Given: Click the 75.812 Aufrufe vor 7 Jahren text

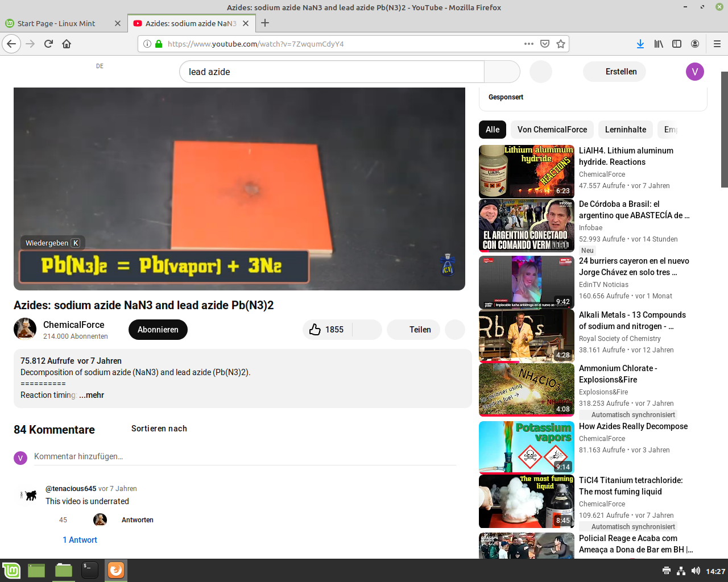Looking at the screenshot, I should coord(71,361).
